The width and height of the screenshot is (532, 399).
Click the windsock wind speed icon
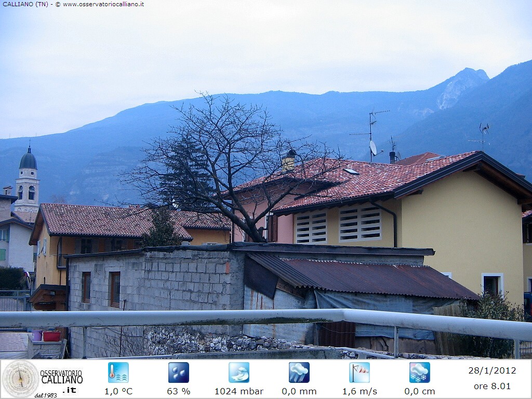[x=360, y=373]
